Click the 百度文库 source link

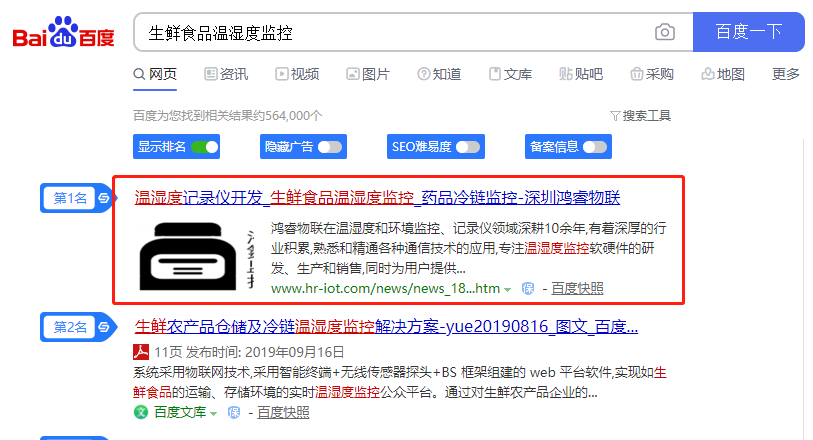click(180, 413)
